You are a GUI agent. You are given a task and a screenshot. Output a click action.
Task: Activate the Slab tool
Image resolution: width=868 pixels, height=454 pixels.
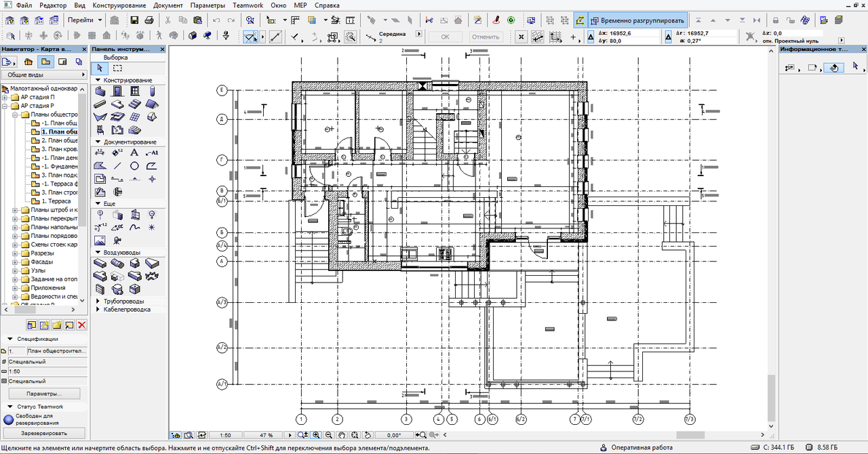coord(117,104)
